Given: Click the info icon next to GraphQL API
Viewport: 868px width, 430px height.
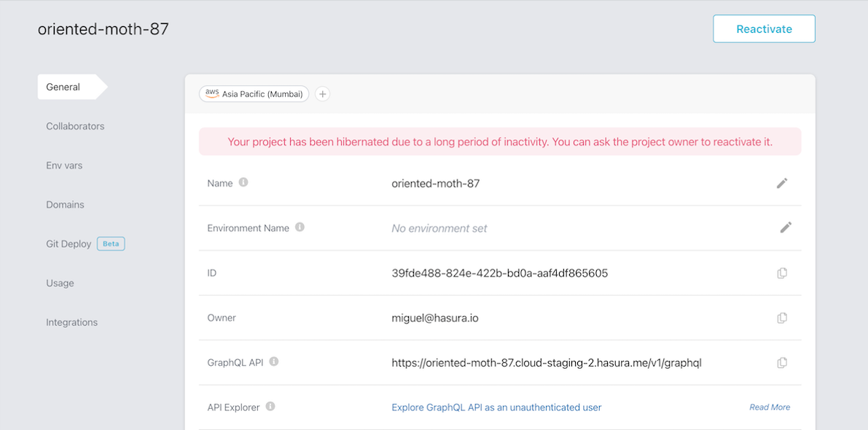Looking at the screenshot, I should coord(274,361).
